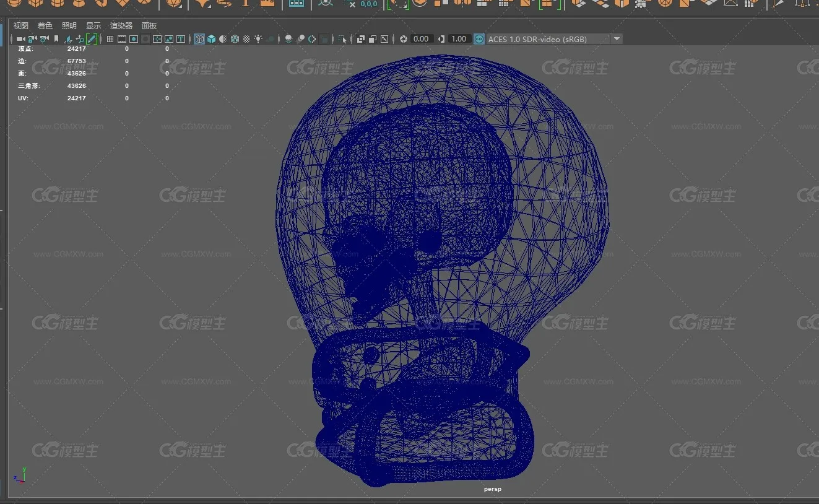
Task: Toggle viewport Shadows icon
Action: (271, 39)
